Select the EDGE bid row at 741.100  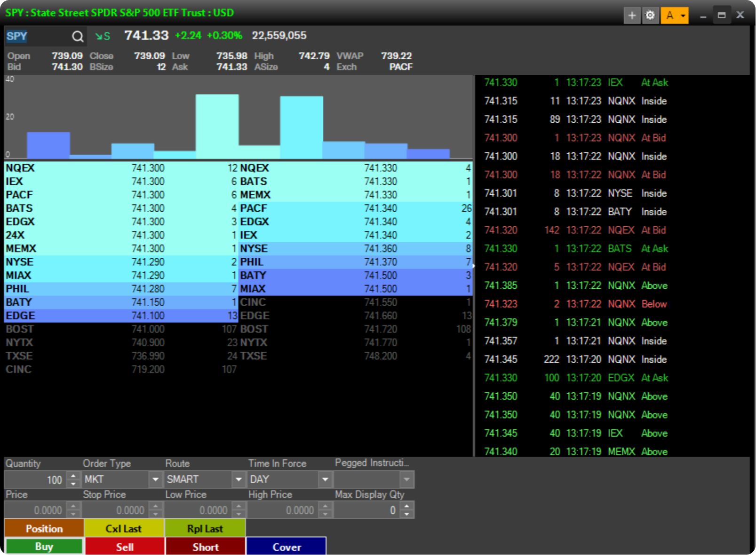[121, 316]
